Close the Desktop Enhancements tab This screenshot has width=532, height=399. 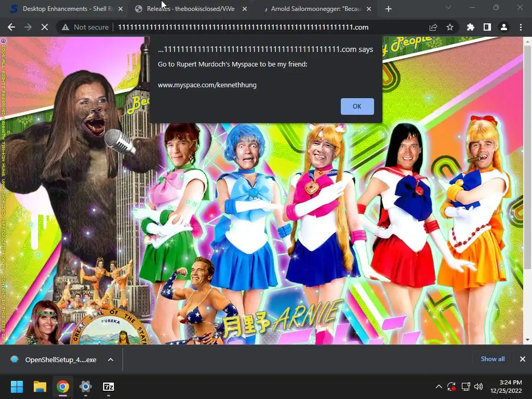(x=121, y=9)
